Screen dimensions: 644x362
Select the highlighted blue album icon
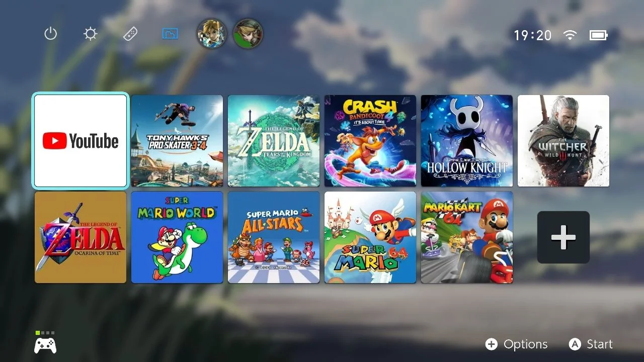pos(171,34)
